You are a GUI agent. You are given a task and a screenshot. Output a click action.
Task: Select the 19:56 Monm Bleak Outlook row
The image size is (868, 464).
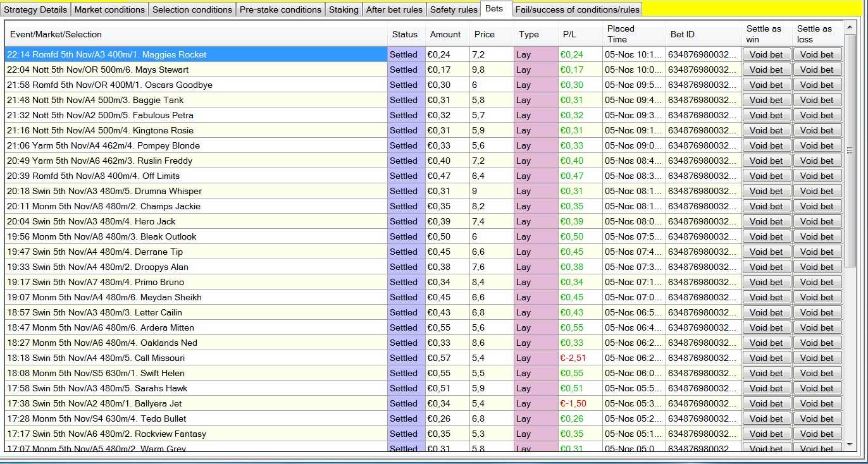coord(424,236)
